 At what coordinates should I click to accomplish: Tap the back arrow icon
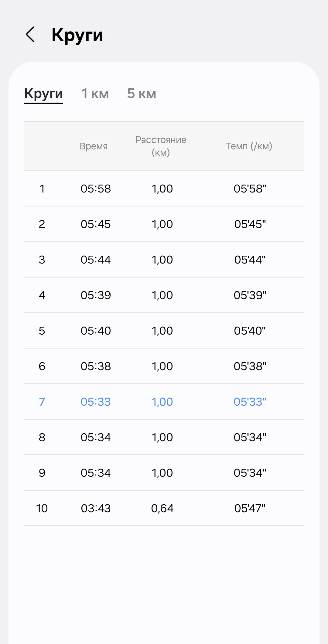tap(30, 34)
